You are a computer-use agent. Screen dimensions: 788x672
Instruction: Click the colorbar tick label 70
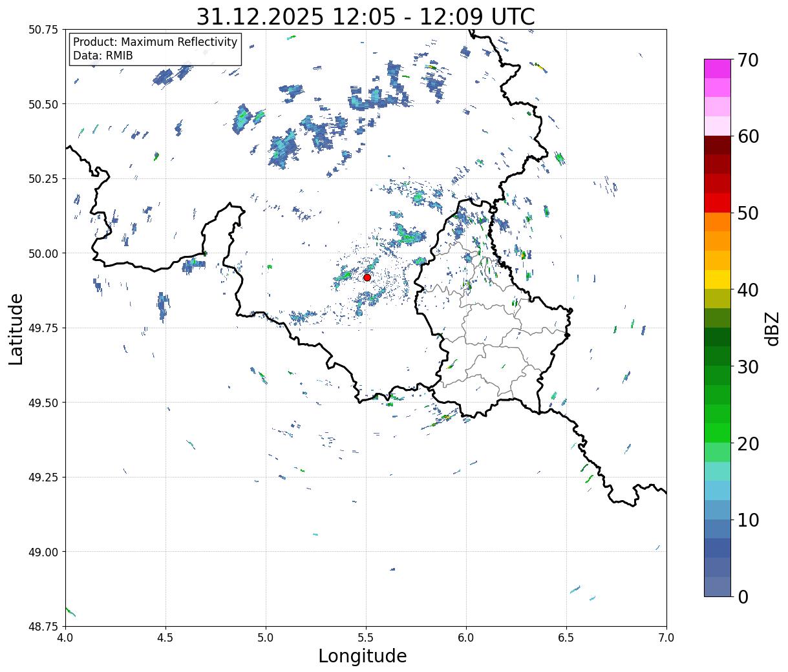[748, 60]
